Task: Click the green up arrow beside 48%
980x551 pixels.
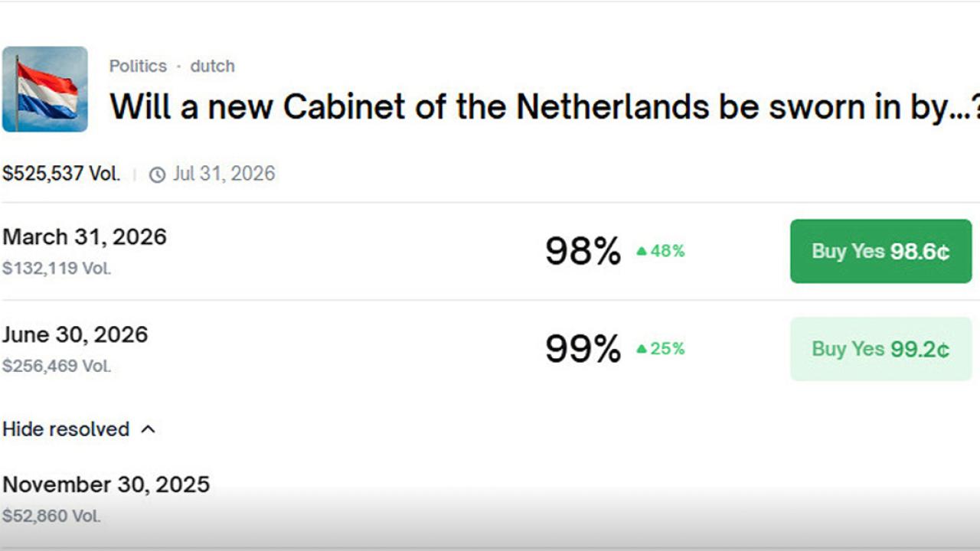Action: (642, 251)
